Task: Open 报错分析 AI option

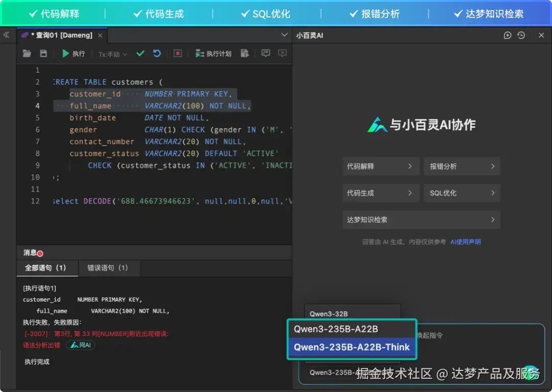Action: tap(462, 166)
